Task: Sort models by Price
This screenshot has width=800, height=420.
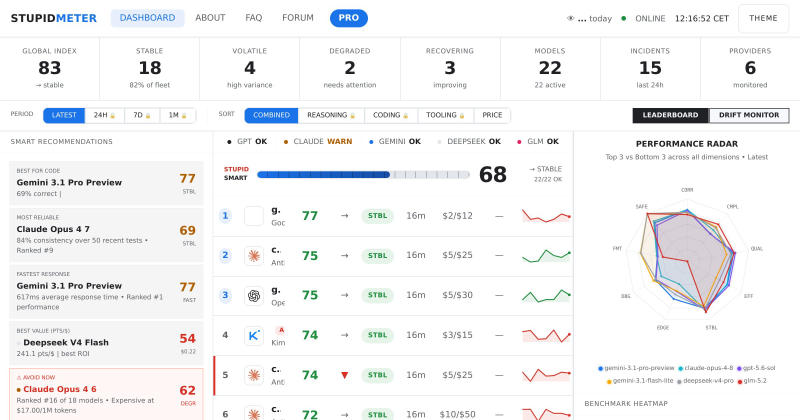Action: (492, 115)
